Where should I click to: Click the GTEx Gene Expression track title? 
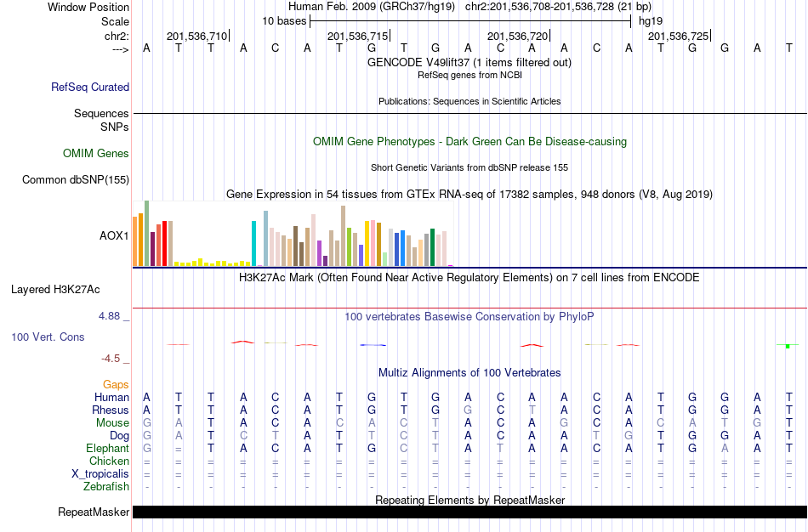[469, 194]
